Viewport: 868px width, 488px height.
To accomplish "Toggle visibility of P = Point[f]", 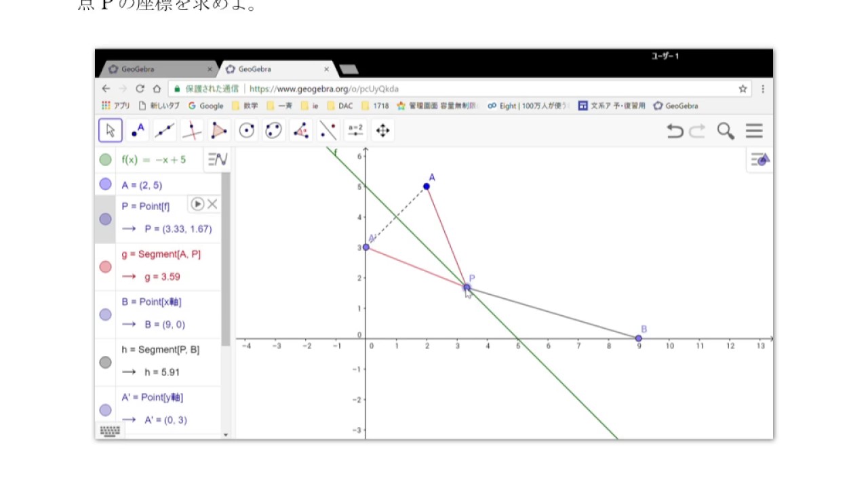I will click(105, 219).
